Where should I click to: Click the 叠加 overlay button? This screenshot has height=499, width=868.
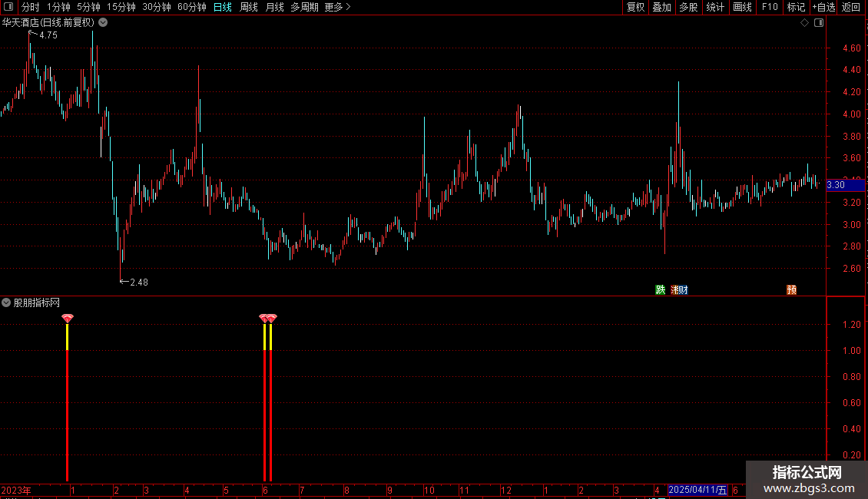pyautogui.click(x=662, y=7)
